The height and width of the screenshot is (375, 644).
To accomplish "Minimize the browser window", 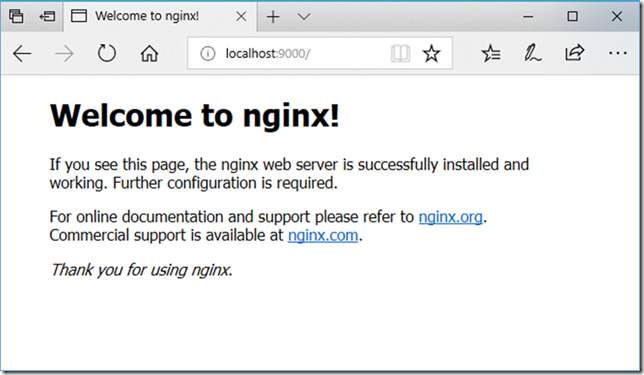I will coord(528,16).
